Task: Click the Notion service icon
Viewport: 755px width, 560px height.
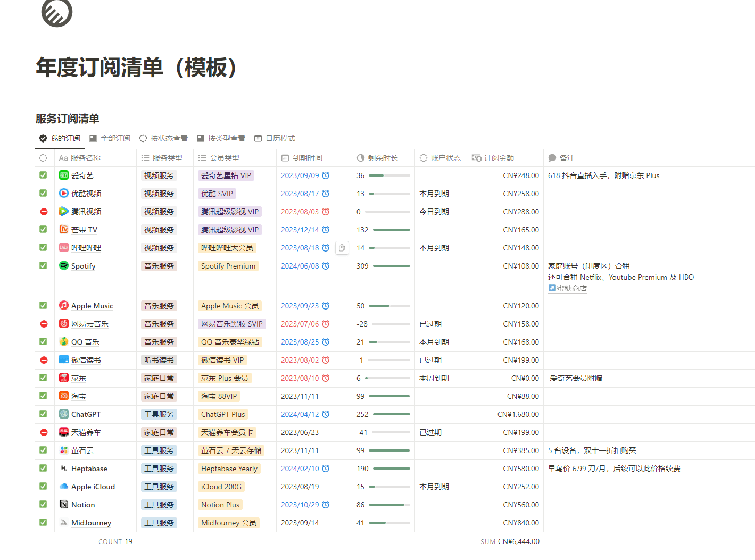Action: [x=64, y=504]
